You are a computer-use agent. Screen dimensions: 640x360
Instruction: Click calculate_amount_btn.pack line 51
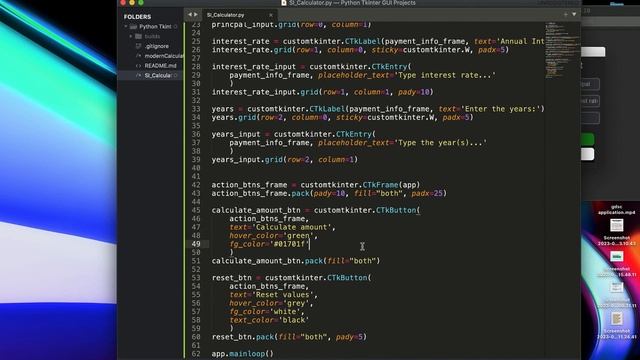tap(296, 261)
